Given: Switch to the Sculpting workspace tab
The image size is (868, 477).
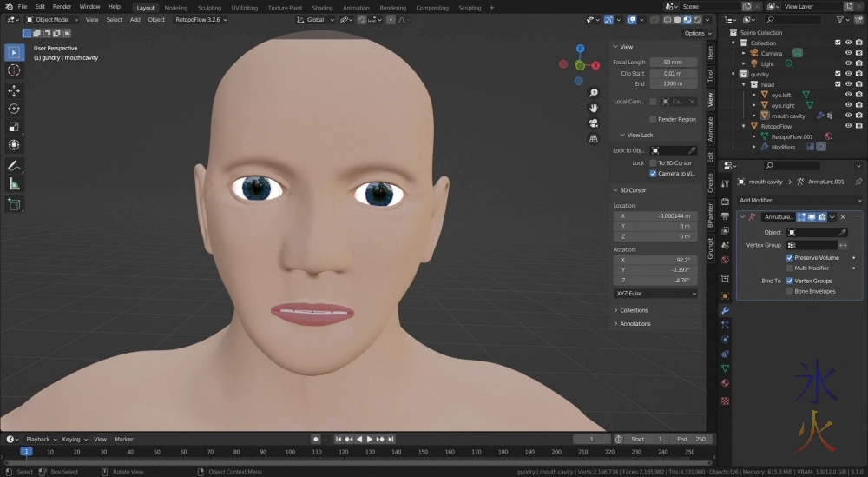Looking at the screenshot, I should 209,8.
